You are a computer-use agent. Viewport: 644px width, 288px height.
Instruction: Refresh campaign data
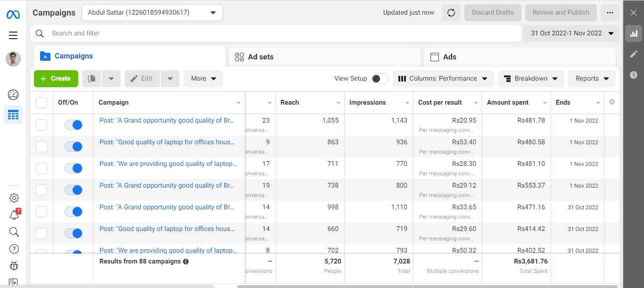[451, 13]
